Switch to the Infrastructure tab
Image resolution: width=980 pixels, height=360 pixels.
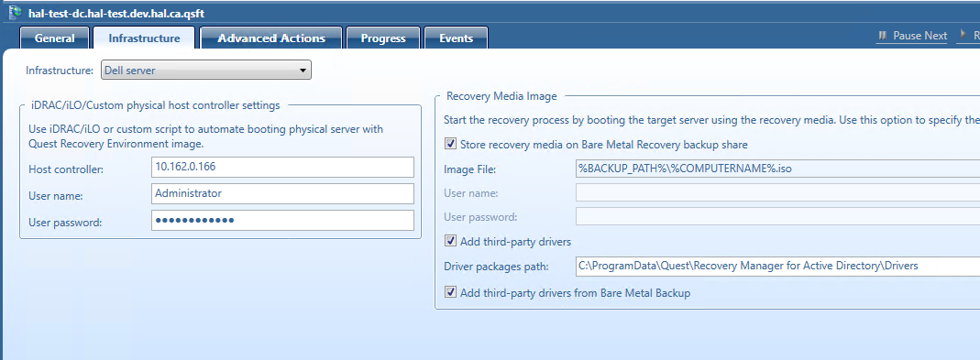144,38
